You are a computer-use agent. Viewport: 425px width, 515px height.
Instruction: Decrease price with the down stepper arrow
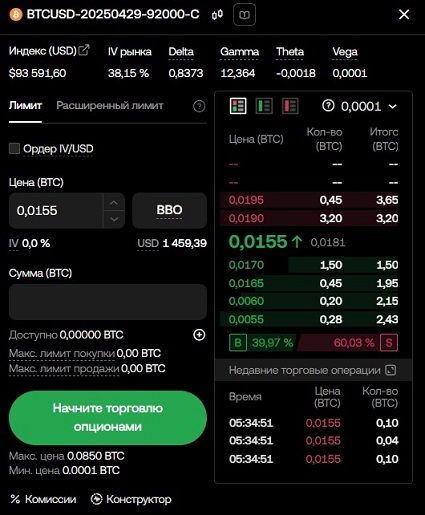[114, 219]
